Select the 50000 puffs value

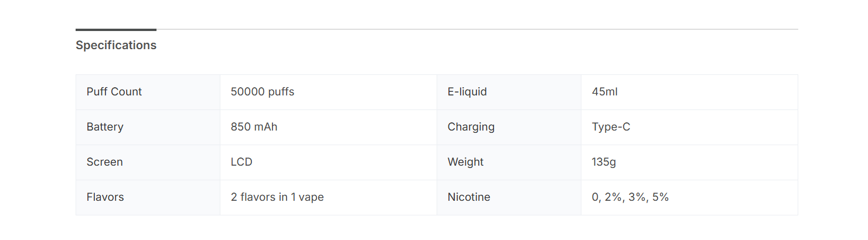click(x=263, y=92)
